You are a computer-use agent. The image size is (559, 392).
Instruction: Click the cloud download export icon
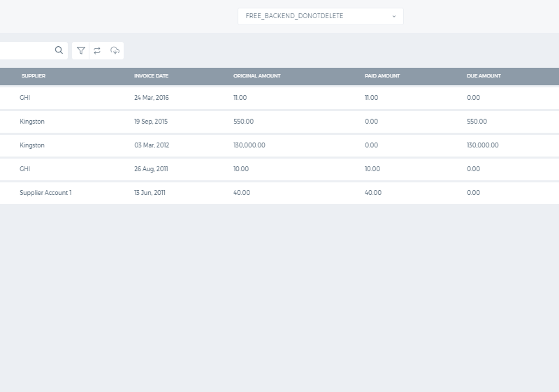click(115, 50)
